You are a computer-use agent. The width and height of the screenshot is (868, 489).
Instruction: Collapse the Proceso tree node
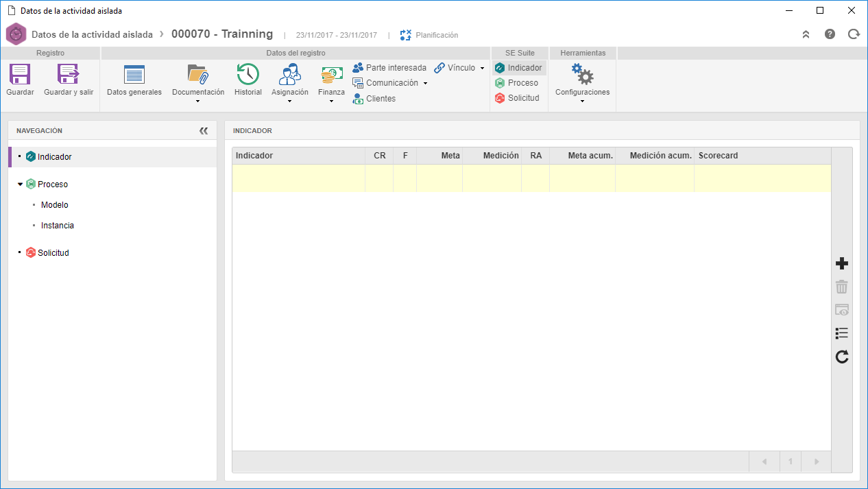(20, 184)
